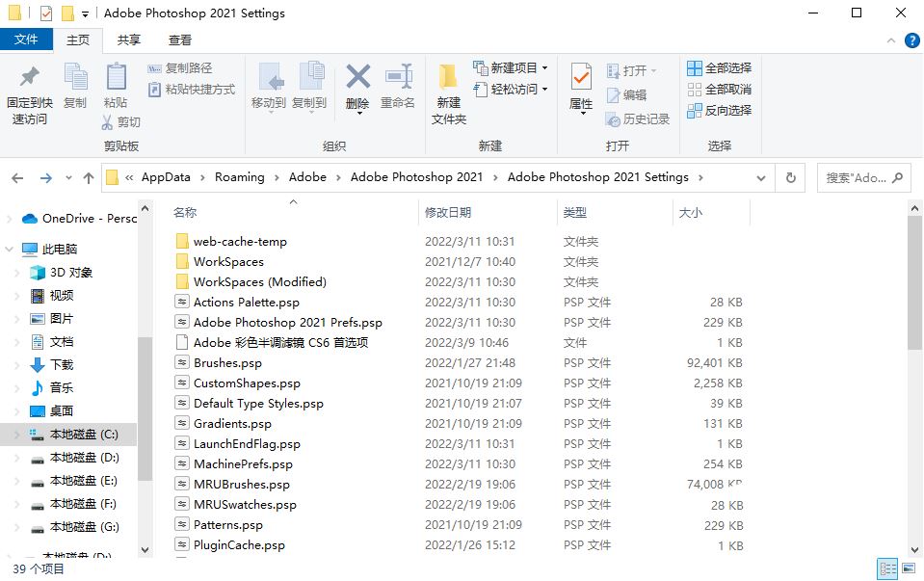
Task: Open the Copy to menu
Action: (309, 88)
